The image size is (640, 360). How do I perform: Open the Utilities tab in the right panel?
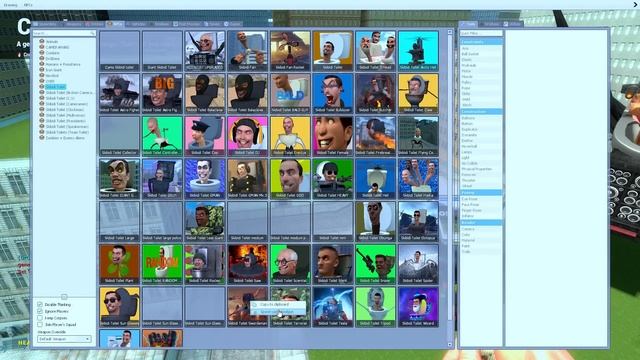(x=513, y=24)
